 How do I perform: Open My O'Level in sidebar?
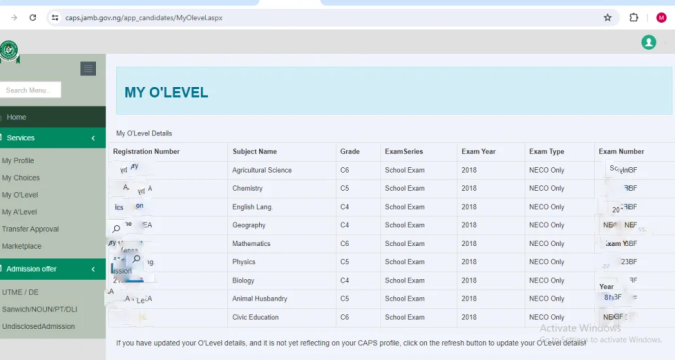point(20,195)
